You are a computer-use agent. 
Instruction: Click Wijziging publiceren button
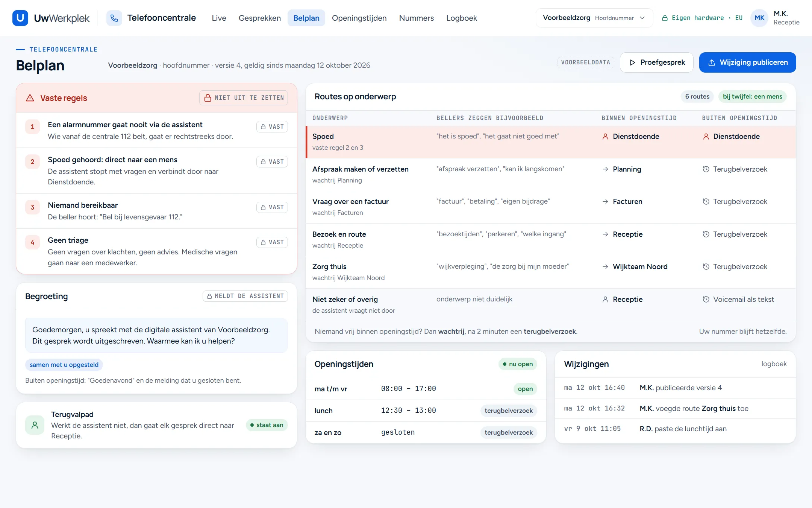tap(747, 62)
